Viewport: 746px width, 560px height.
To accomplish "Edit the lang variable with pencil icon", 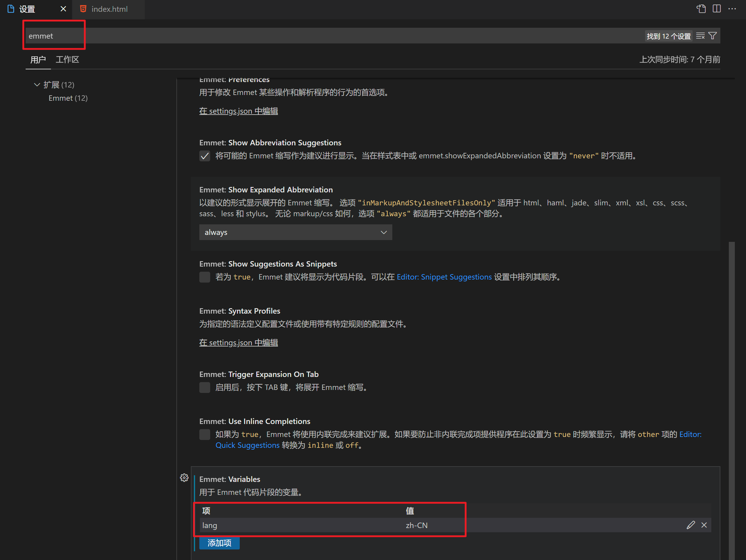I will click(690, 525).
